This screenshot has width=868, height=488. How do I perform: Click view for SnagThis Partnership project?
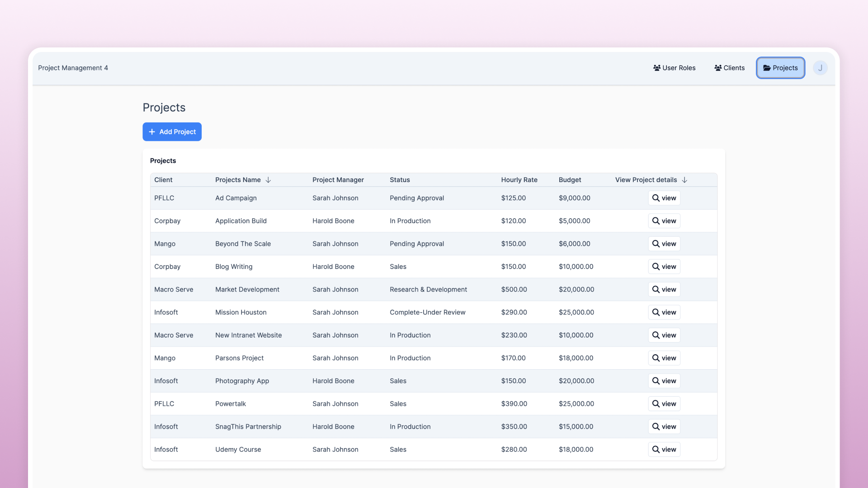coord(664,427)
